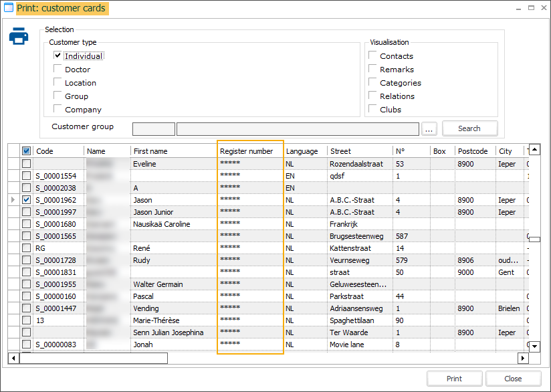Click the current-row indicator arrow beside Jason
Screen dimensions: 551x392
(x=14, y=200)
